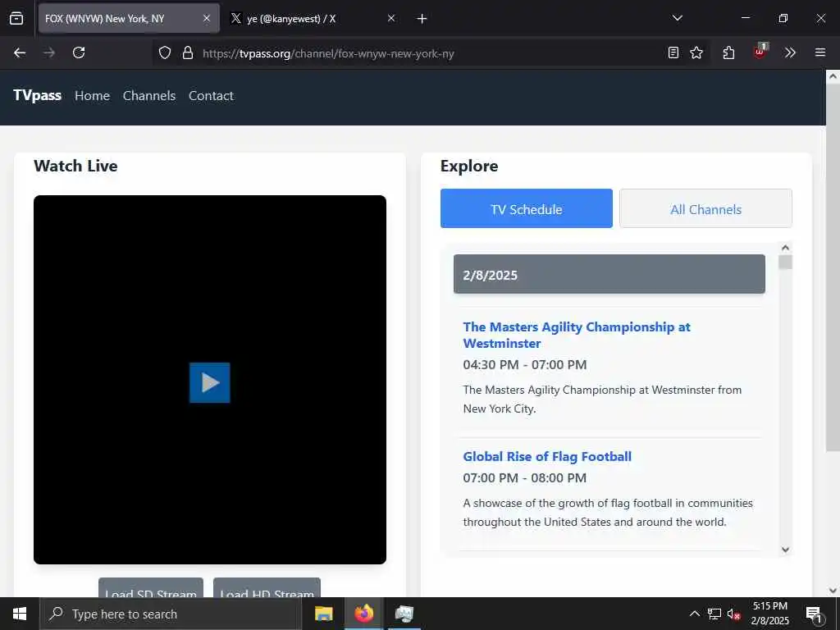Click the main page scrollbar thumb
The width and height of the screenshot is (840, 630).
coord(833,267)
